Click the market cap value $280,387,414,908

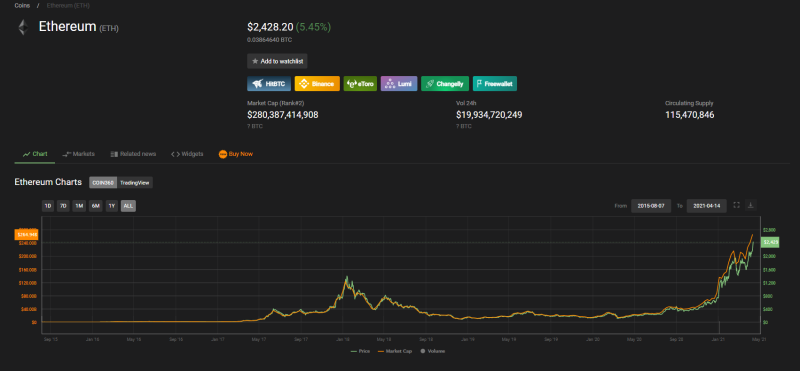[283, 115]
